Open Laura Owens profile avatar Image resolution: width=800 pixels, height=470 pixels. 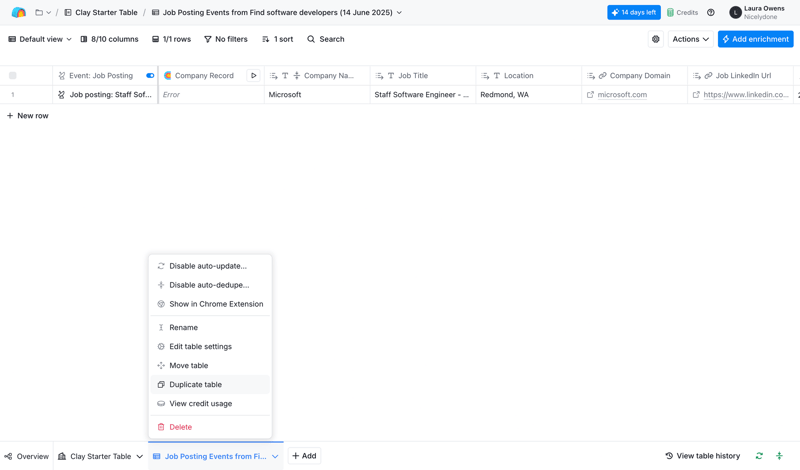[x=735, y=12]
